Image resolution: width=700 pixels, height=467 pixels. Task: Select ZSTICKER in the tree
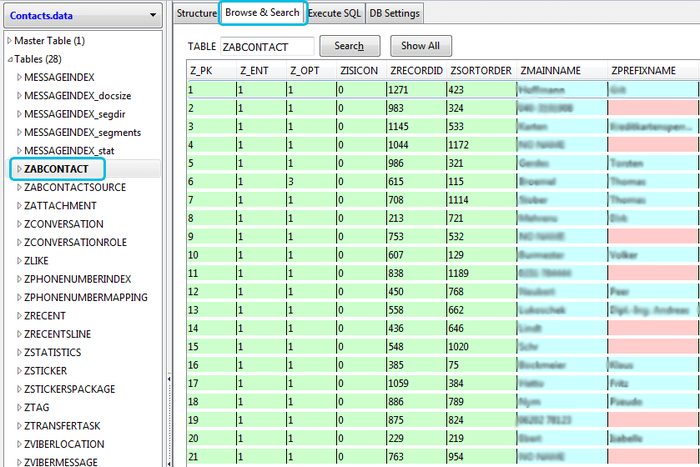[x=46, y=371]
